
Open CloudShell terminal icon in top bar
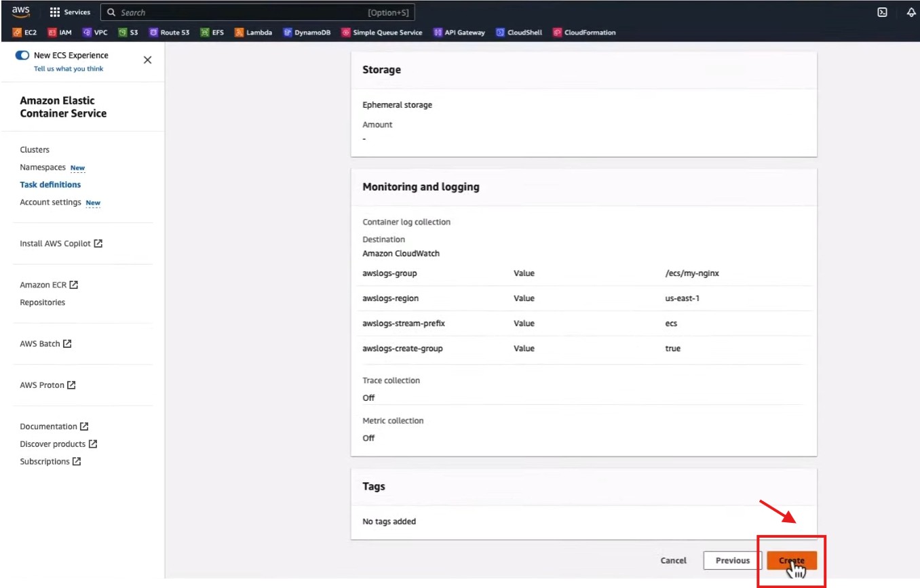pos(882,12)
